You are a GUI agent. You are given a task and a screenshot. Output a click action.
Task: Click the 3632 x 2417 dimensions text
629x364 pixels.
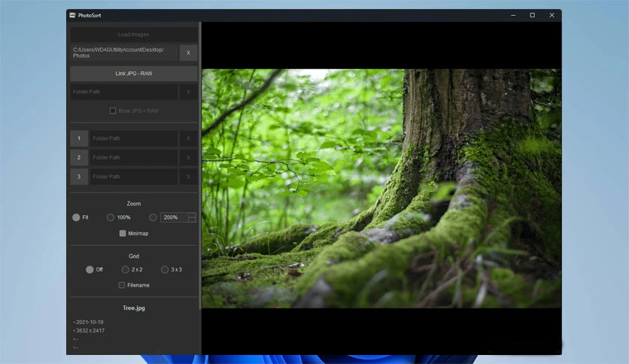[90, 331]
